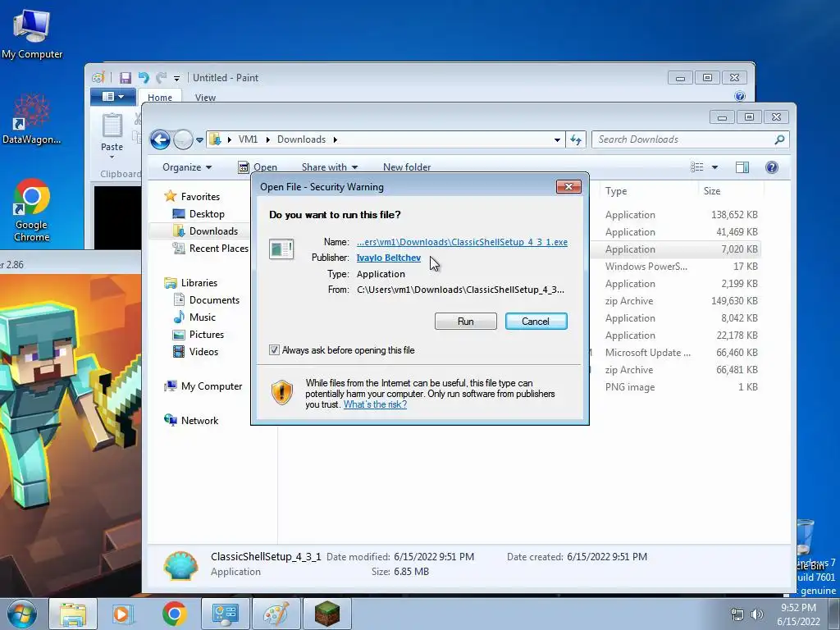Open the What's the risk? link

coord(375,404)
